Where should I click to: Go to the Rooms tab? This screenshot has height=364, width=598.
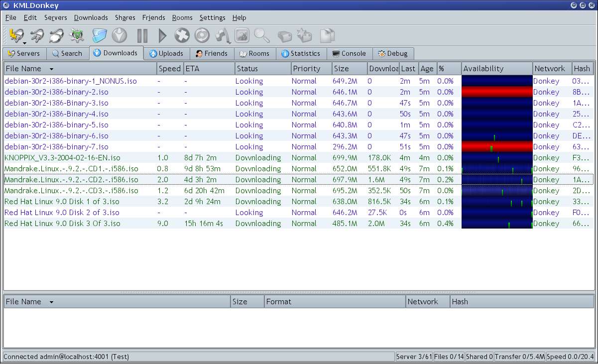(x=254, y=53)
